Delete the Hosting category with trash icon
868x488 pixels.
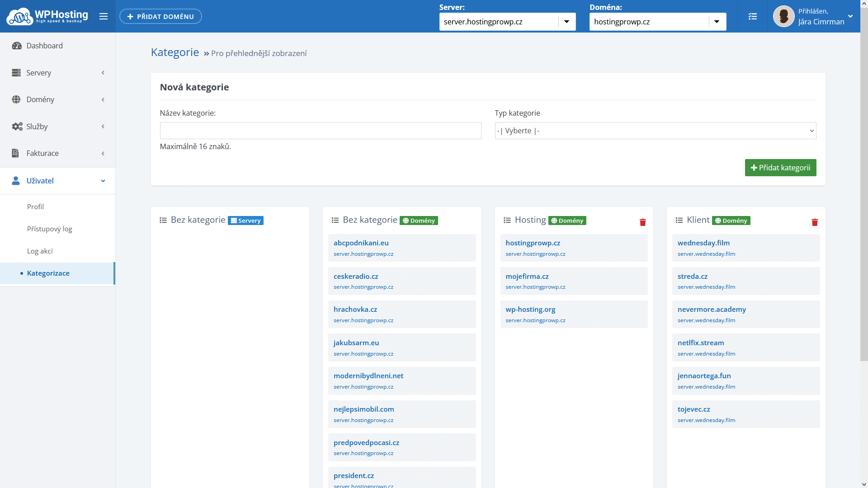642,222
